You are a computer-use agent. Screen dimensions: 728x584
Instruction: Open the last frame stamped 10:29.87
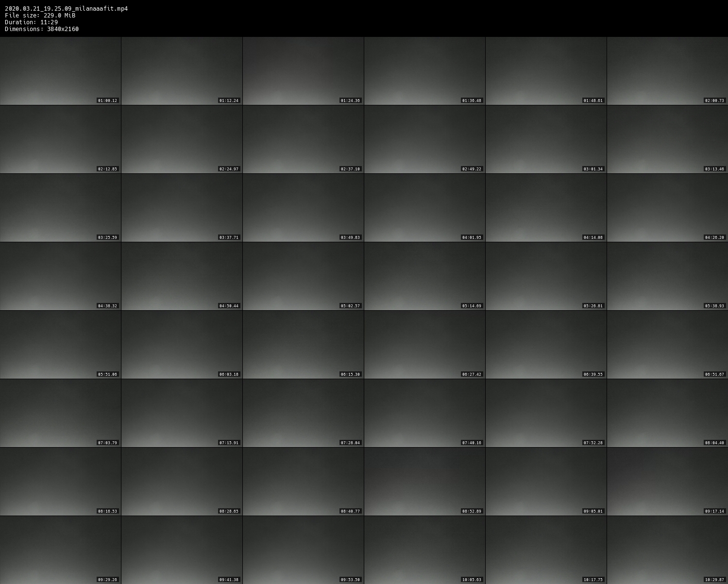click(x=667, y=550)
